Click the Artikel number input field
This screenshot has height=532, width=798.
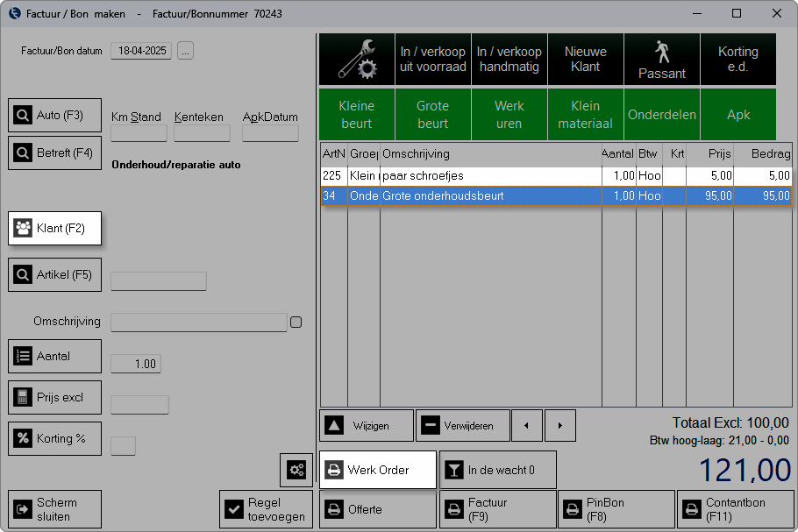(x=159, y=281)
